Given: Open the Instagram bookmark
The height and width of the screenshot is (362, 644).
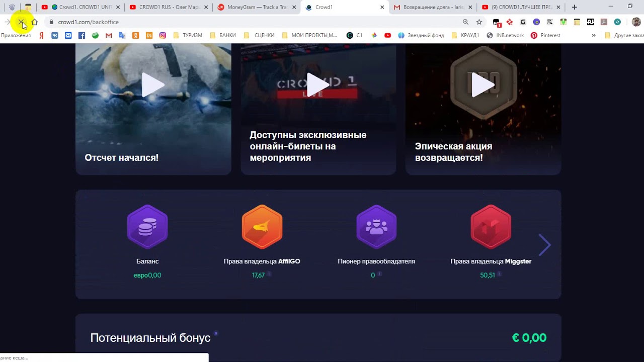Looking at the screenshot, I should [x=163, y=35].
